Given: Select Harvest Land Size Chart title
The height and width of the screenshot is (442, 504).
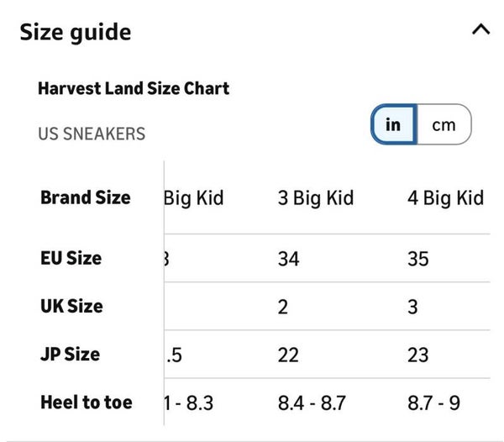Looking at the screenshot, I should 134,88.
